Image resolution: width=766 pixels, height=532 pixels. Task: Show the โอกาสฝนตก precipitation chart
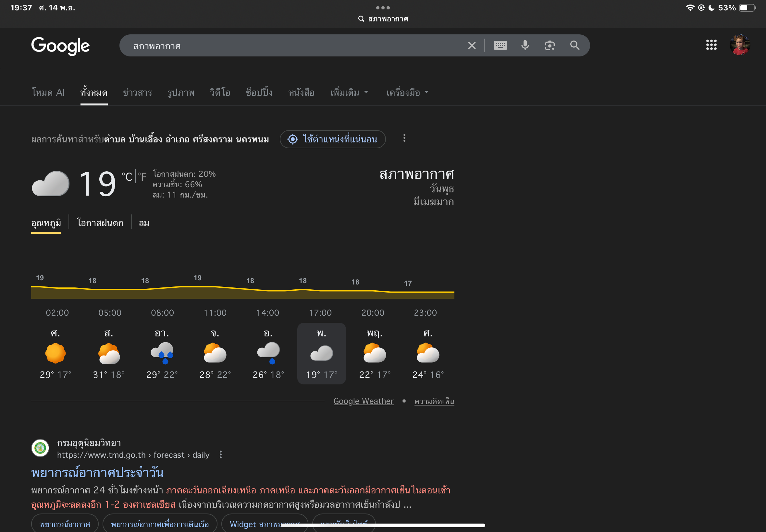point(100,223)
